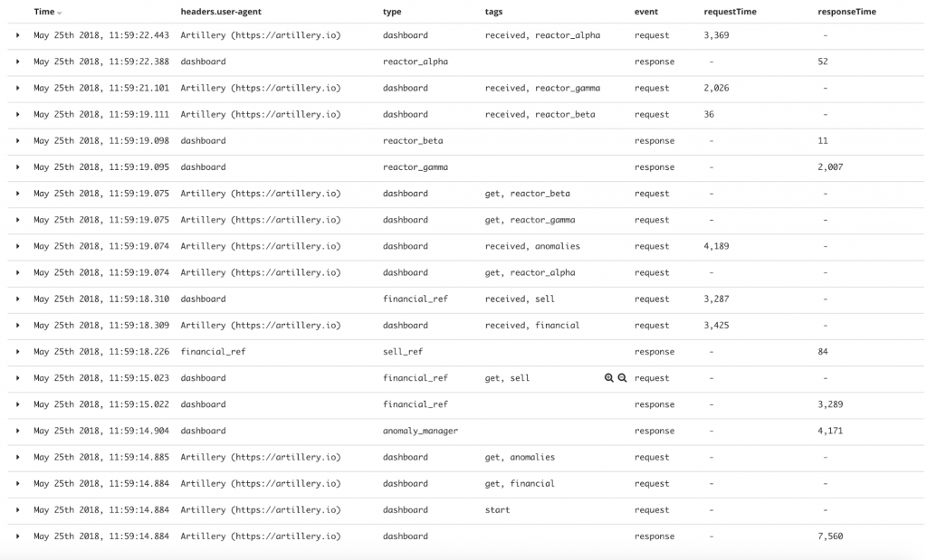
Task: Expand the 11:59:19.111 reactor_beta request row
Action: click(x=17, y=114)
